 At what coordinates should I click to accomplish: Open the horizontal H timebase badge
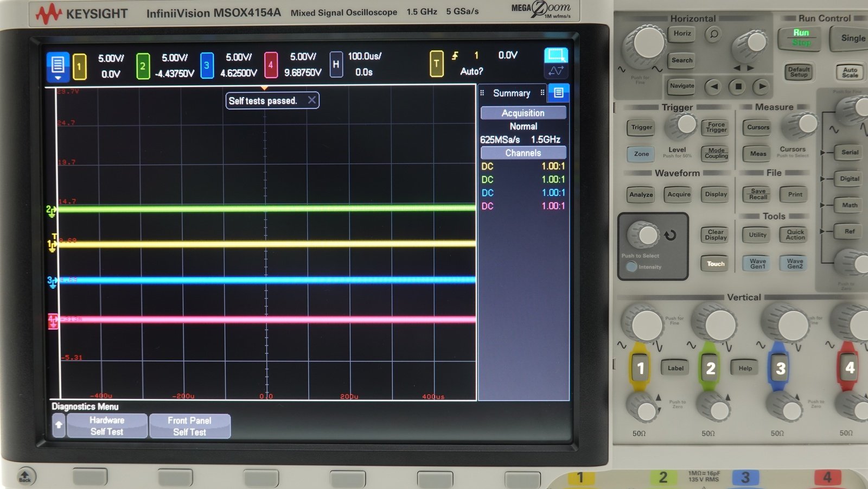[336, 65]
